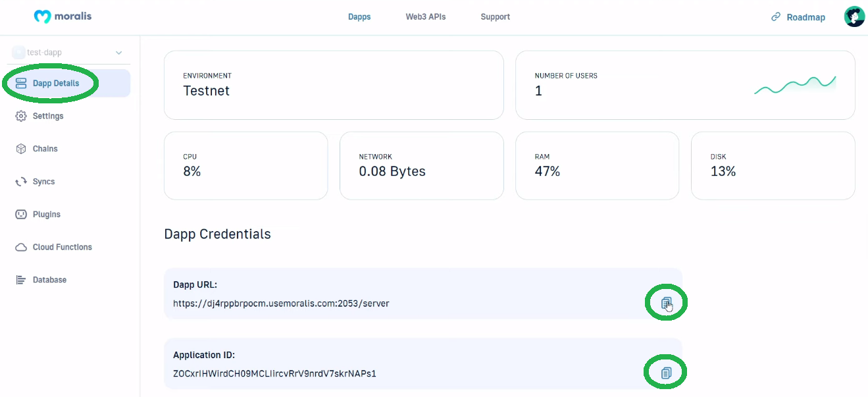Screen dimensions: 868x397
Task: Click the Chains cube icon
Action: pos(21,149)
